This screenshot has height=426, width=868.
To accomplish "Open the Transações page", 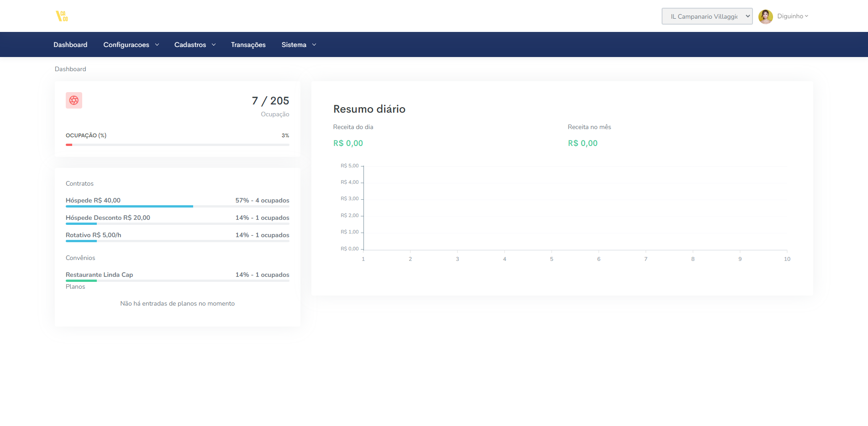I will coord(248,45).
